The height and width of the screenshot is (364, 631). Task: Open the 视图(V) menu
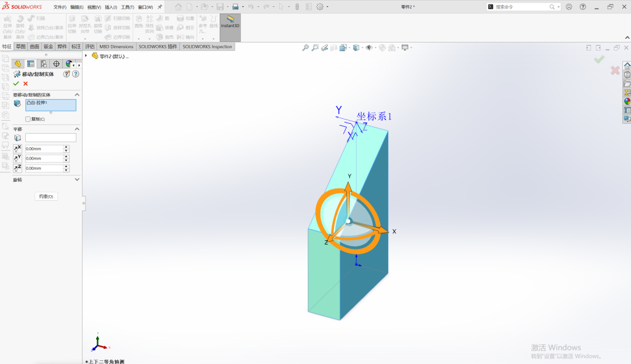tap(94, 7)
